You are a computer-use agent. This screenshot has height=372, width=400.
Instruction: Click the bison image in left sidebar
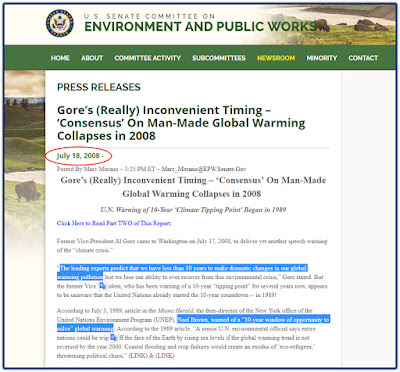(28, 191)
